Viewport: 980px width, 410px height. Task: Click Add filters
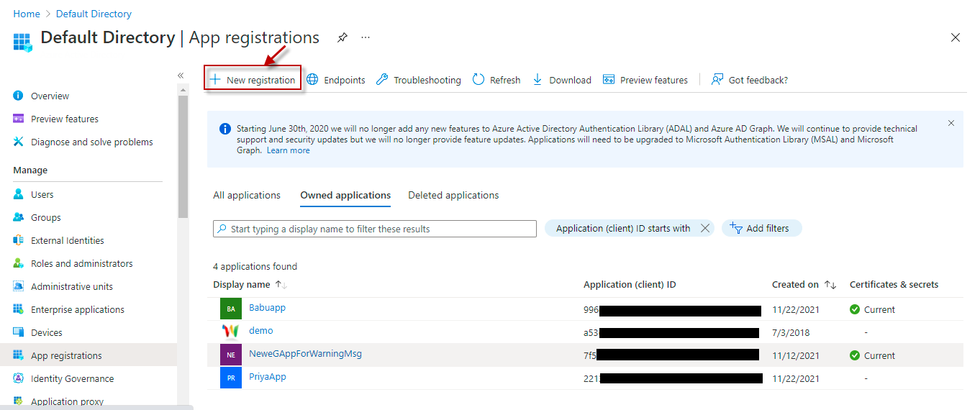click(761, 228)
